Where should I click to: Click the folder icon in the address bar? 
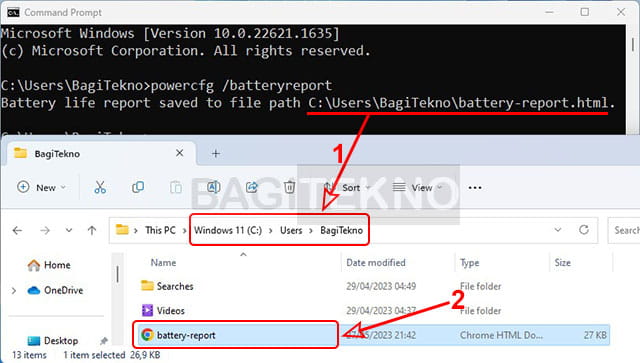122,230
